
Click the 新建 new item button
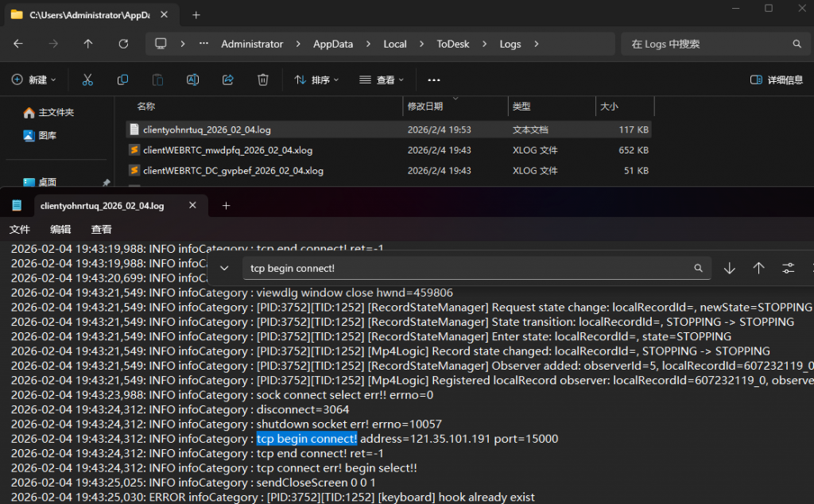[34, 79]
